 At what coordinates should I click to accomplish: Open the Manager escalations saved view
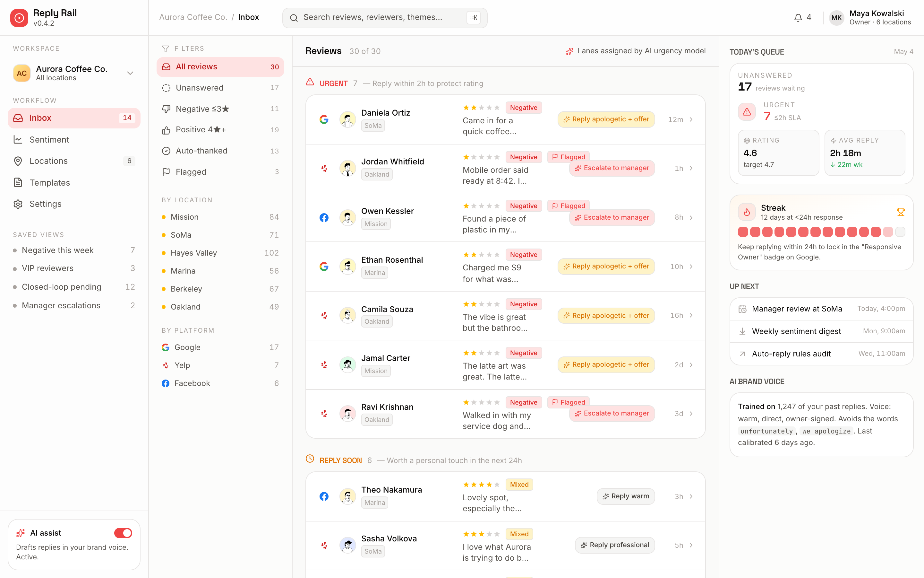74,305
